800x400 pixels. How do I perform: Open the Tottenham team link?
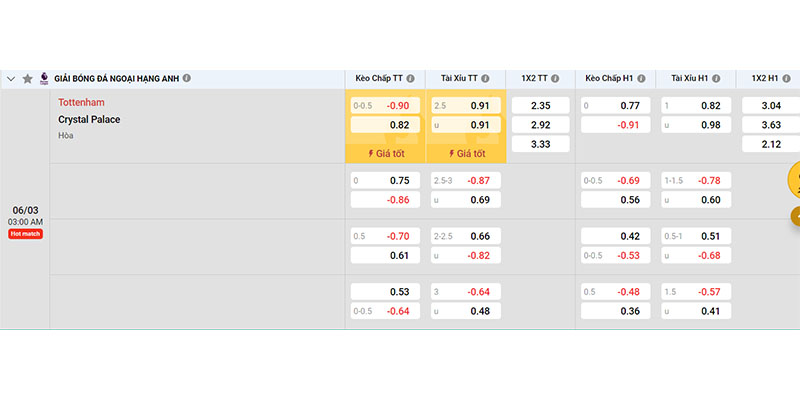81,102
